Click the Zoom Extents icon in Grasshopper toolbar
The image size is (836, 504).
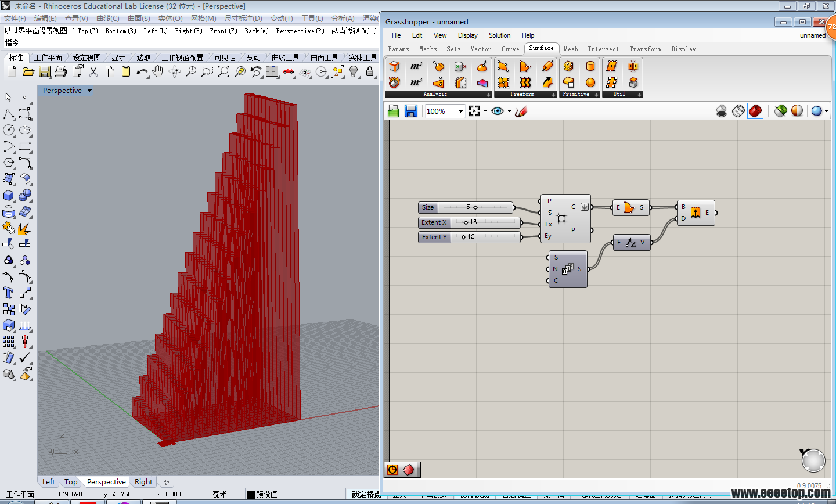pos(474,111)
